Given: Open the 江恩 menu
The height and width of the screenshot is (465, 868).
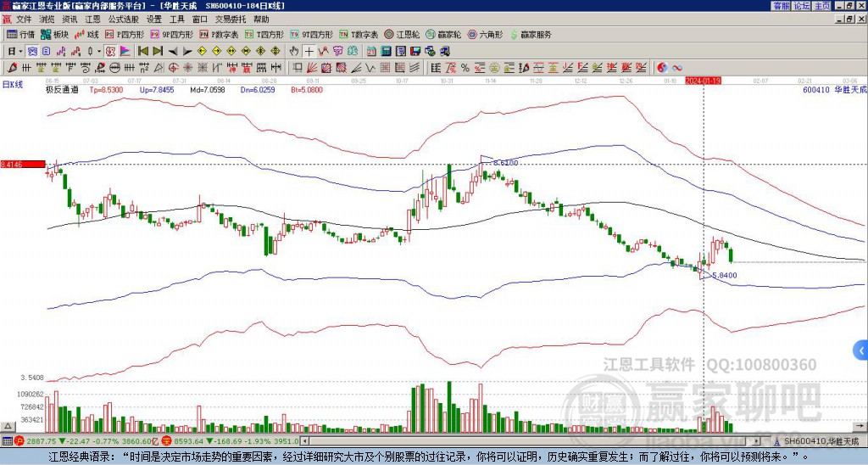Looking at the screenshot, I should pos(93,20).
